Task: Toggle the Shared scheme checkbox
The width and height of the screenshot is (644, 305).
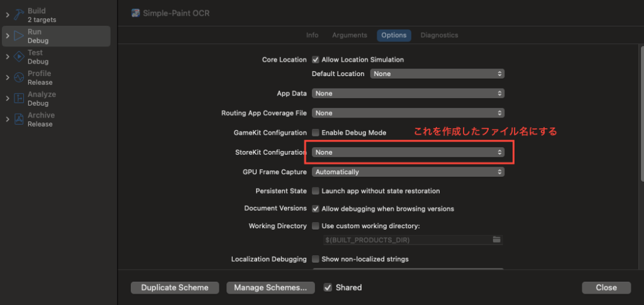Action: click(x=328, y=287)
